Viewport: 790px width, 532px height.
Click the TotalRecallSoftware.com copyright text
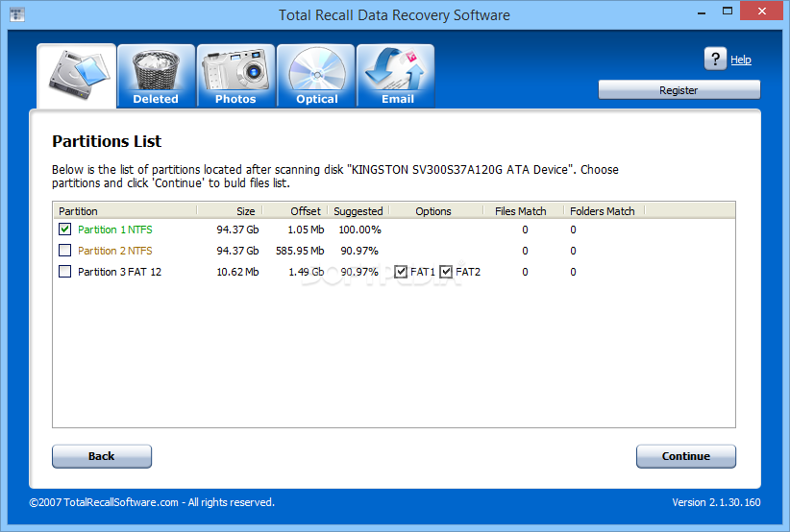[152, 502]
